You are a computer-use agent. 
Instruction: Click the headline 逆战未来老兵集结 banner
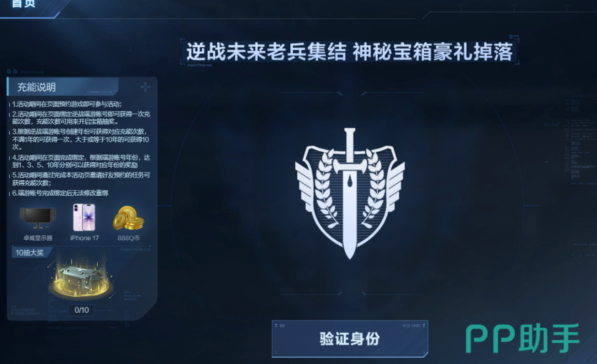349,52
